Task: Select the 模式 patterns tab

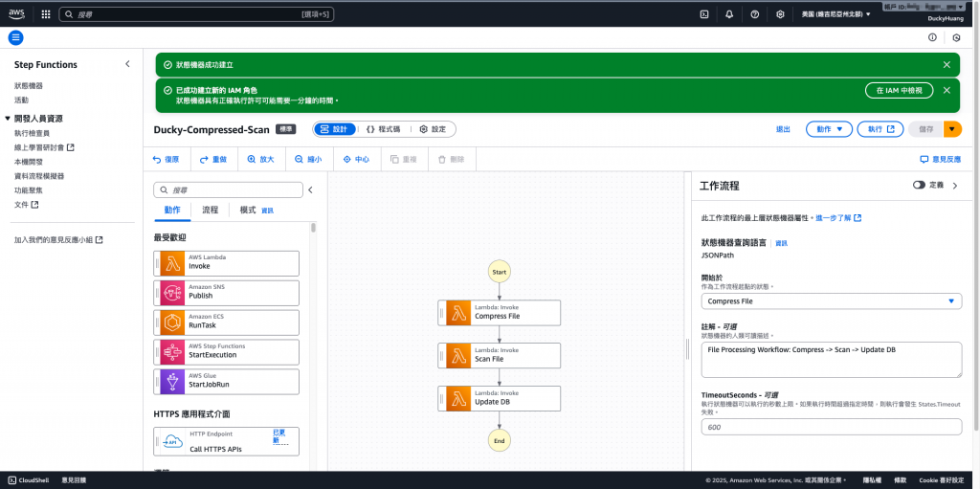Action: pyautogui.click(x=248, y=211)
